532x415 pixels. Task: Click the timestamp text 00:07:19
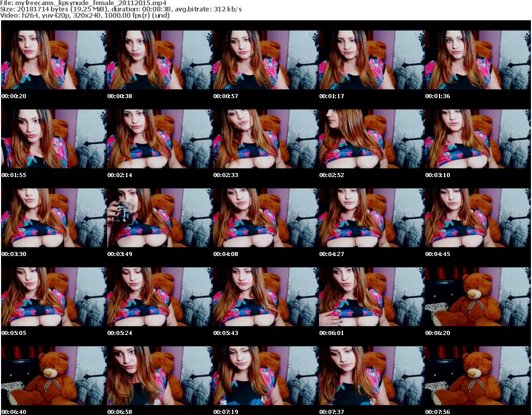(225, 411)
